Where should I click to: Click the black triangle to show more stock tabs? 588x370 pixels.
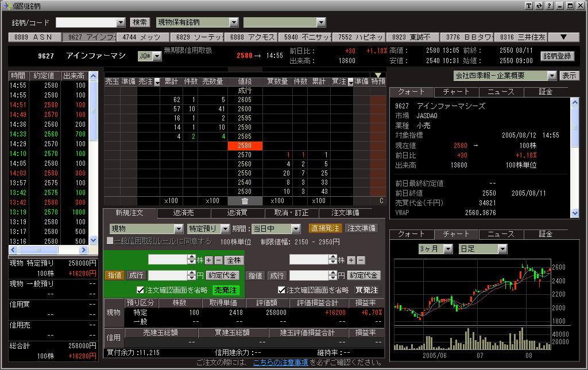pos(563,37)
